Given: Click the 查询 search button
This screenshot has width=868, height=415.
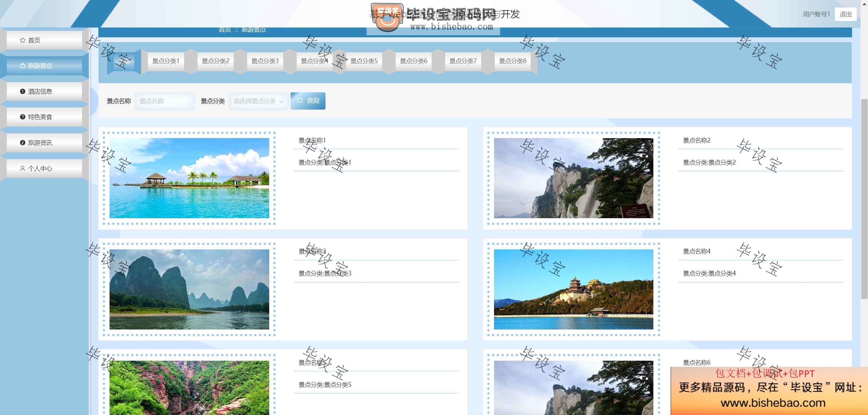Looking at the screenshot, I should point(308,101).
